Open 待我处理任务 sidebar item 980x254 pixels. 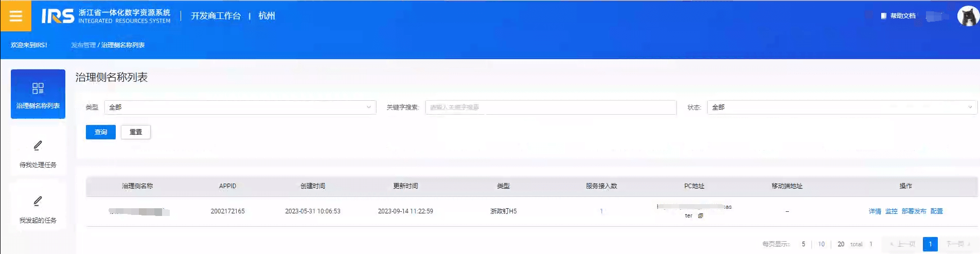(x=38, y=152)
